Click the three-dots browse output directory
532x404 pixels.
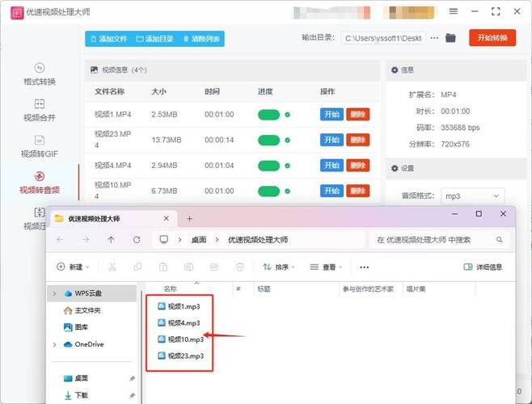pos(434,38)
